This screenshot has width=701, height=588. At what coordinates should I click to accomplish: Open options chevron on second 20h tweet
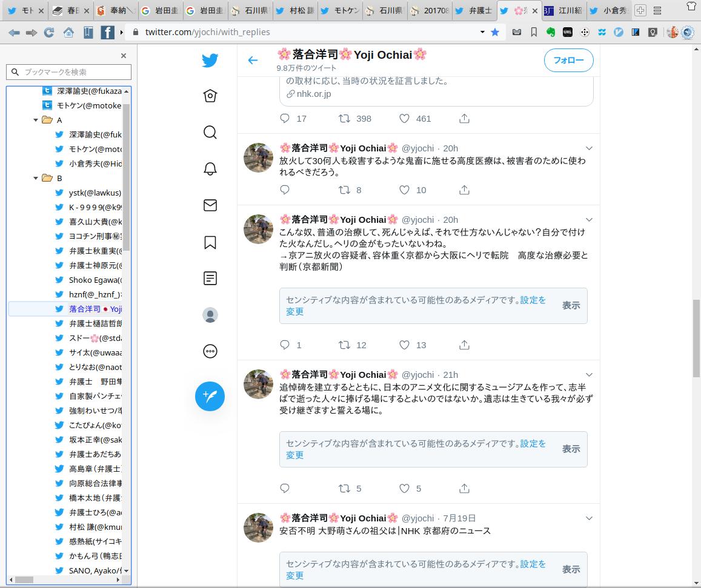click(x=589, y=220)
